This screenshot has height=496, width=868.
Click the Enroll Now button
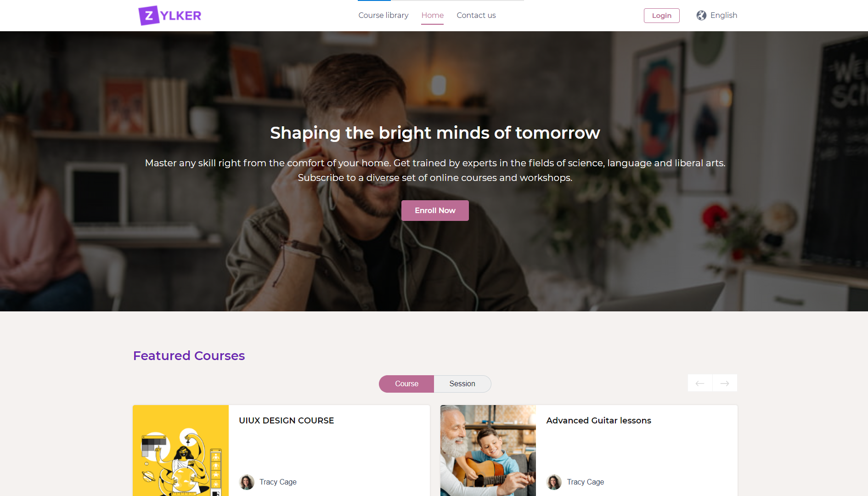pyautogui.click(x=435, y=210)
